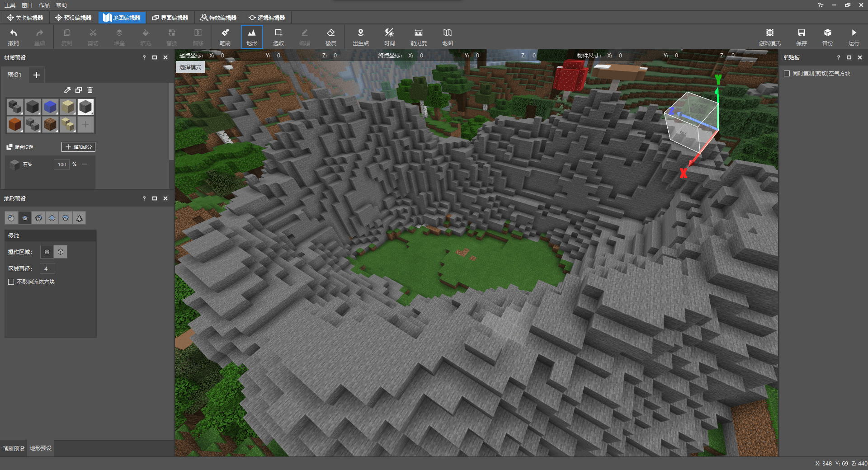
Task: Remove the 石头 component with minus
Action: pyautogui.click(x=85, y=164)
